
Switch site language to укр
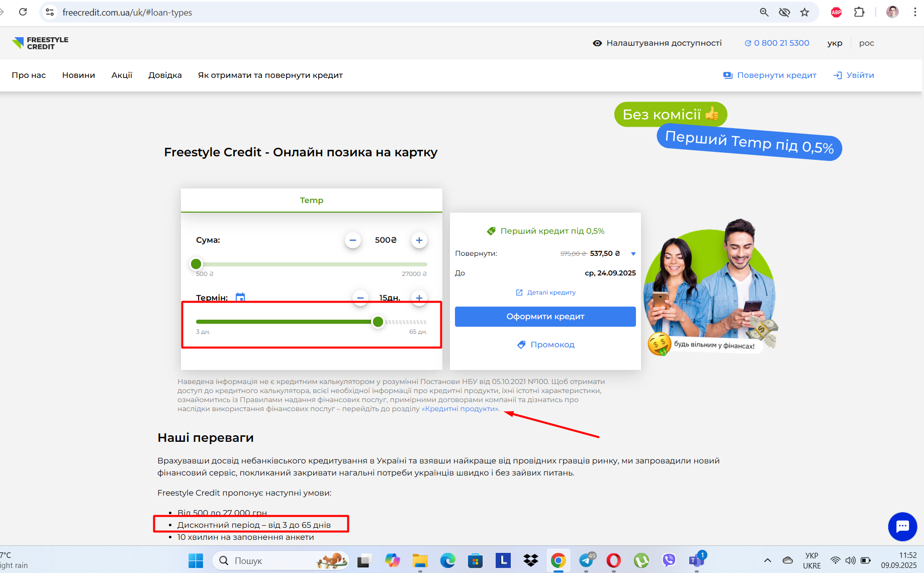(835, 43)
